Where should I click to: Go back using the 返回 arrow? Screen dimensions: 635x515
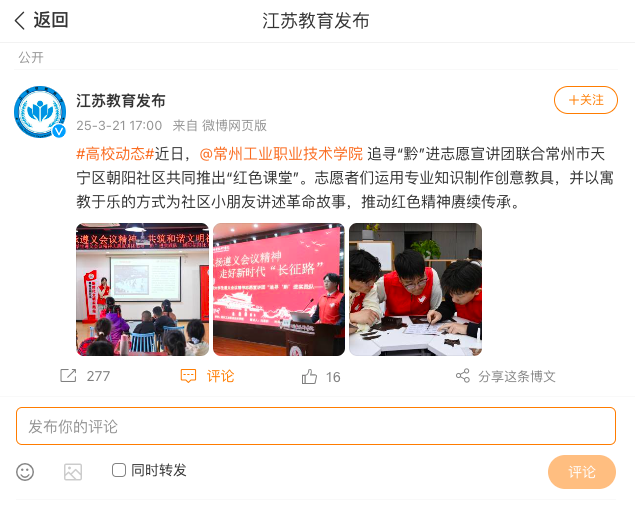coord(20,20)
